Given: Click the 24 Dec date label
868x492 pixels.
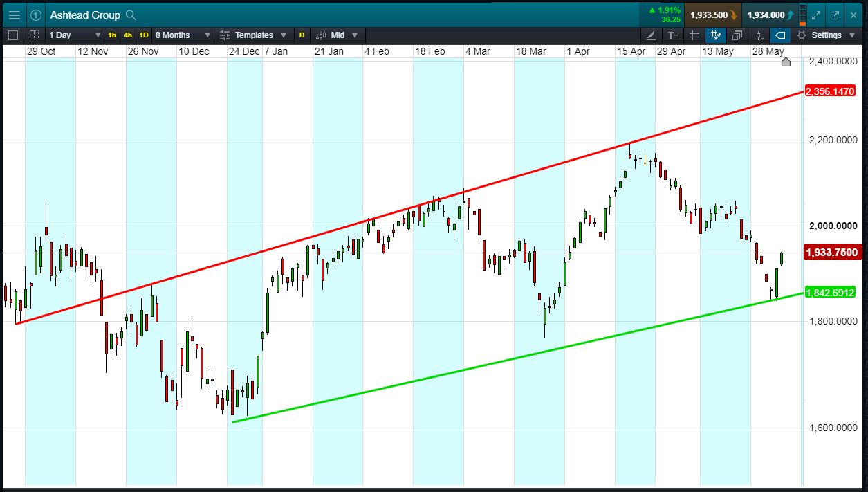Looking at the screenshot, I should [244, 51].
